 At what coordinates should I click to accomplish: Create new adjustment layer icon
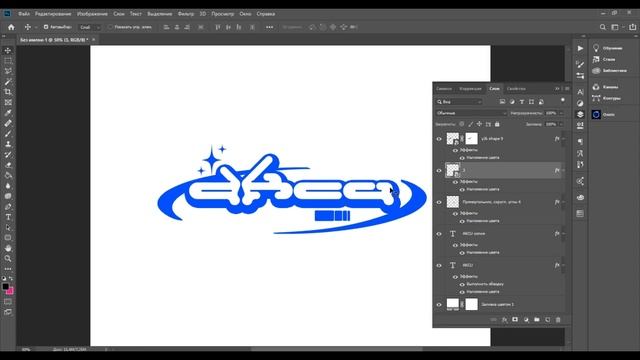526,320
